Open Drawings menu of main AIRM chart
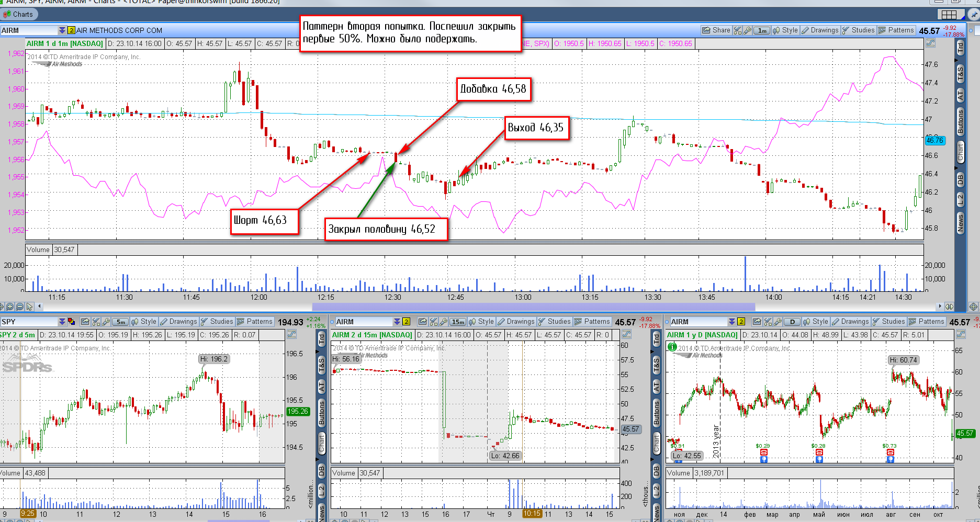The width and height of the screenshot is (980, 522). [x=820, y=30]
